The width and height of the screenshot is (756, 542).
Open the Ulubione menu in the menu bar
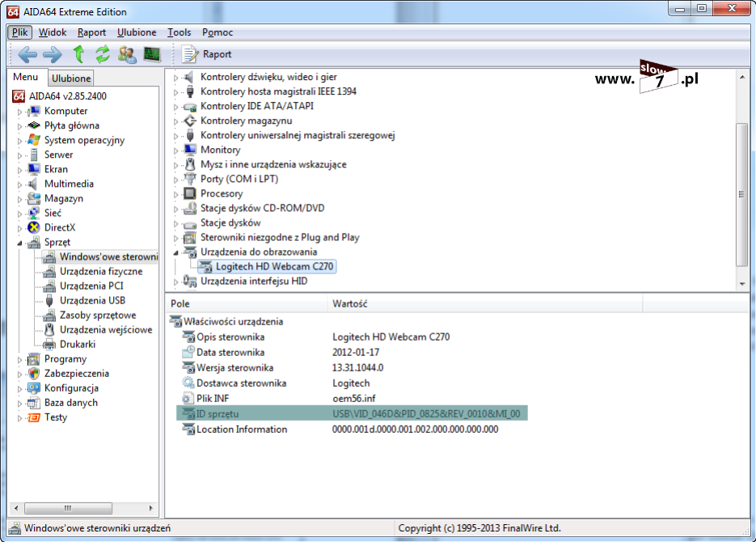pyautogui.click(x=137, y=32)
